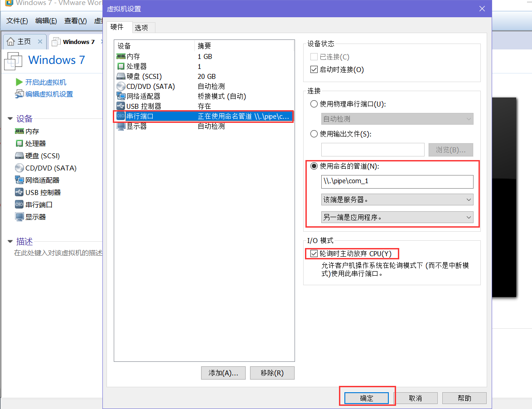Click the home icon on the 主页 tab

coord(11,41)
